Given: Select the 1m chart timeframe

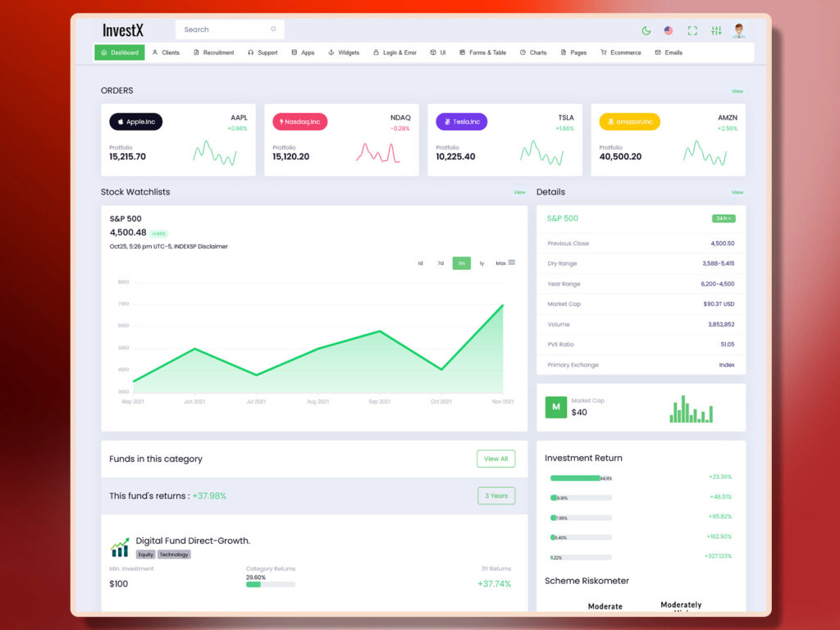Looking at the screenshot, I should click(462, 262).
